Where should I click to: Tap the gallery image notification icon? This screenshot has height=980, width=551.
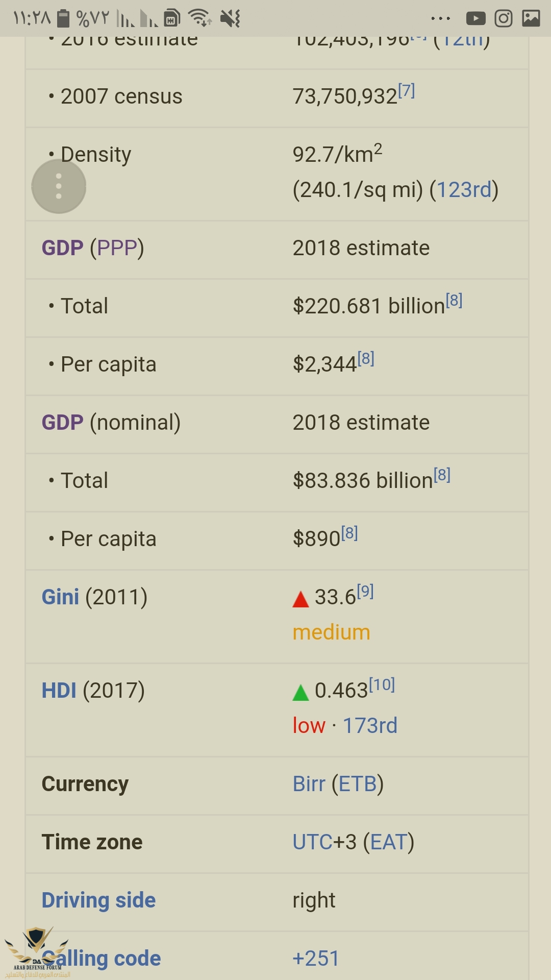[531, 18]
